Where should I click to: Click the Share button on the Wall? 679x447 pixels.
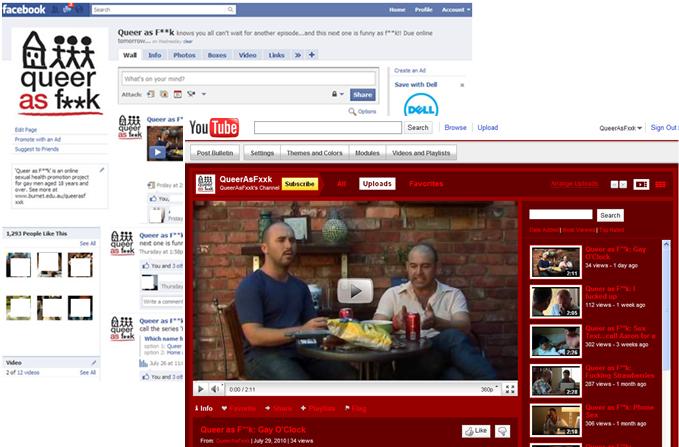(362, 95)
